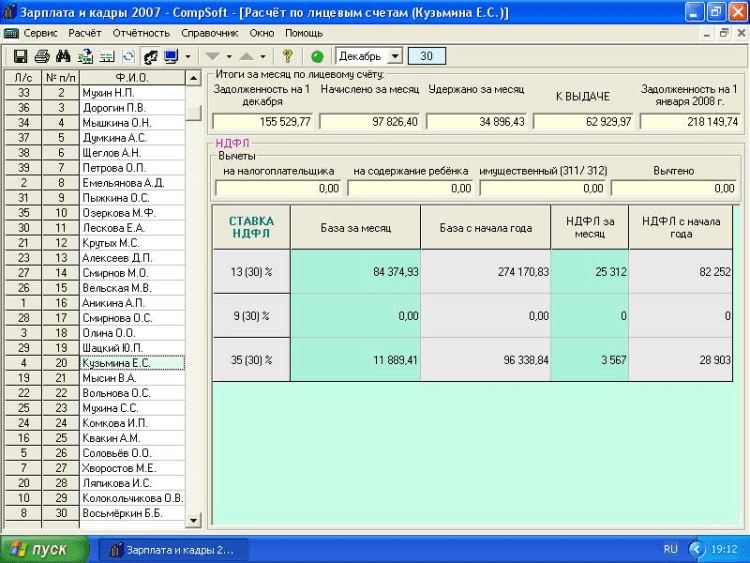Select employee Думкина А.С.
Viewport: 750px width, 563px height.
(132, 138)
